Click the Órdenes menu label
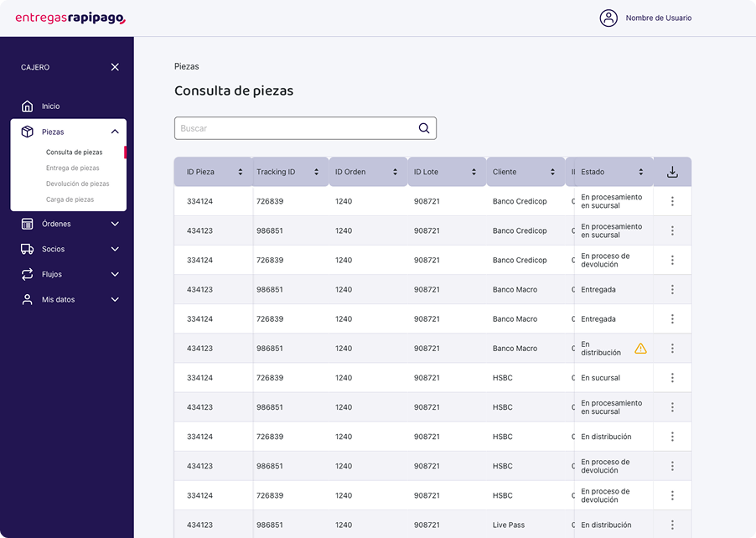Viewport: 756px width, 538px height. (56, 224)
